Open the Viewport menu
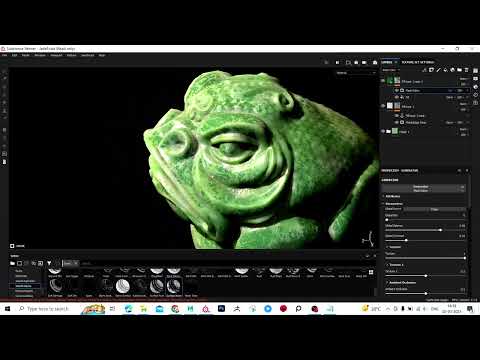The image size is (480, 360). pos(56,55)
